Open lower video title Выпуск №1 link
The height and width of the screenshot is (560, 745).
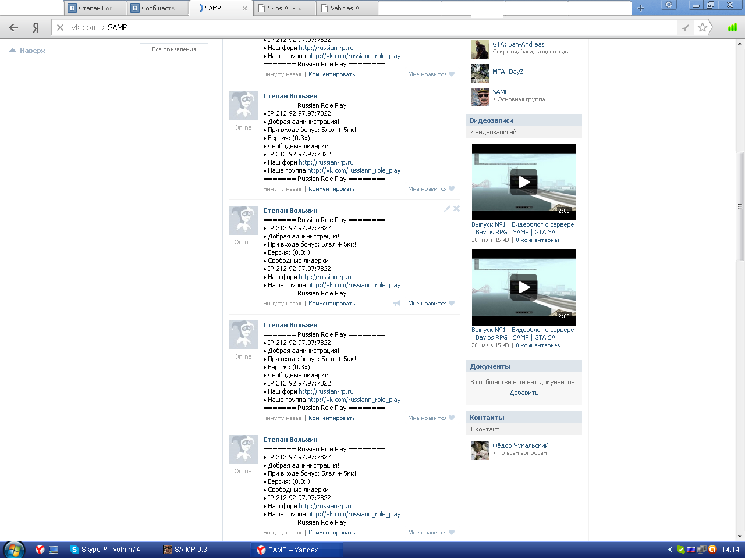(523, 333)
